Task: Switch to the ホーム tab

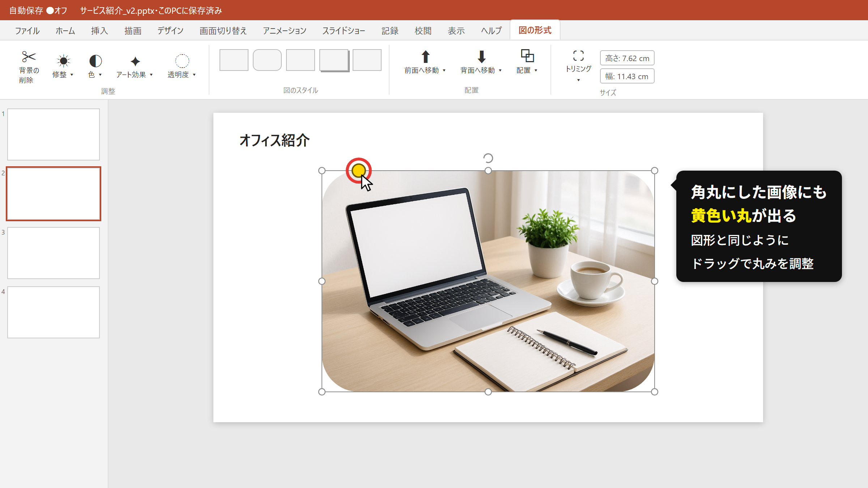Action: click(65, 31)
